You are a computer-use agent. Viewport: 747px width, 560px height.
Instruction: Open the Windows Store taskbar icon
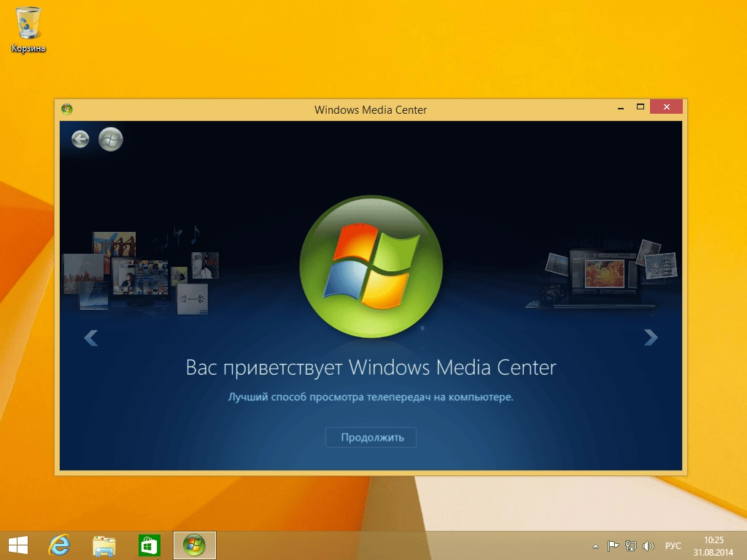click(x=149, y=545)
